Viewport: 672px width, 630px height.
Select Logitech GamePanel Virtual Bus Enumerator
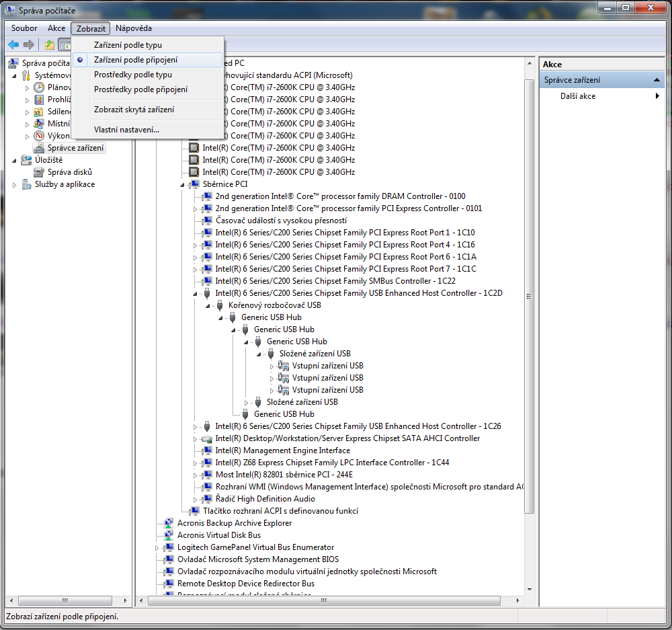[255, 547]
